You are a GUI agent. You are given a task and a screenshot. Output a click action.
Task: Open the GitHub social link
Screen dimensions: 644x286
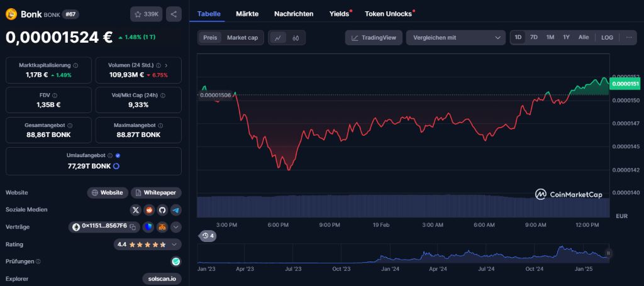point(162,210)
